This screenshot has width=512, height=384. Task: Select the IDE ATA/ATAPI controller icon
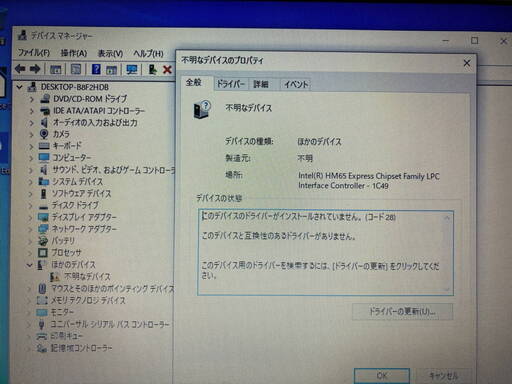click(45, 111)
